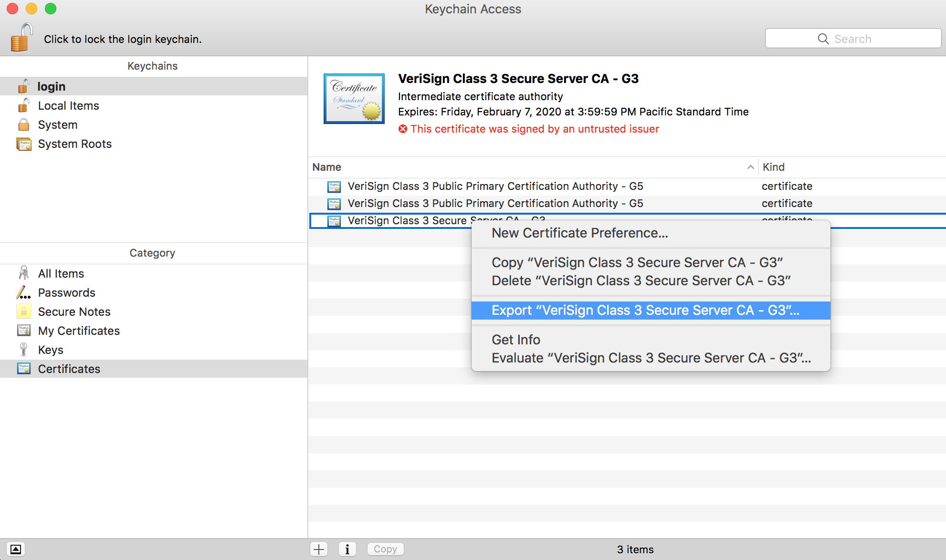Sort by the Kind column header

(x=852, y=167)
